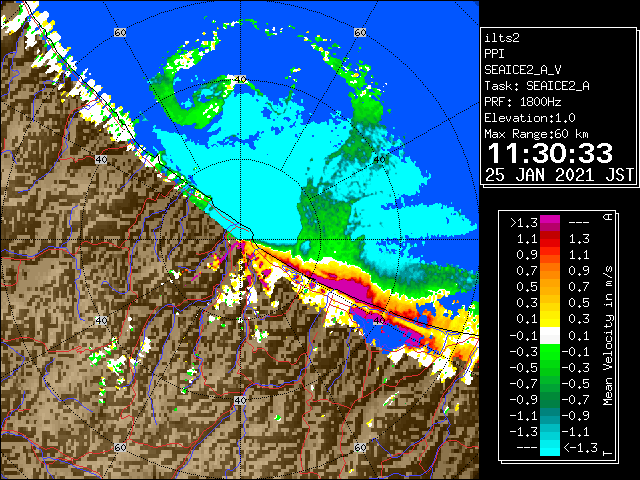Image resolution: width=640 pixels, height=480 pixels.
Task: Click the '<-1.3' legend label
Action: [580, 447]
